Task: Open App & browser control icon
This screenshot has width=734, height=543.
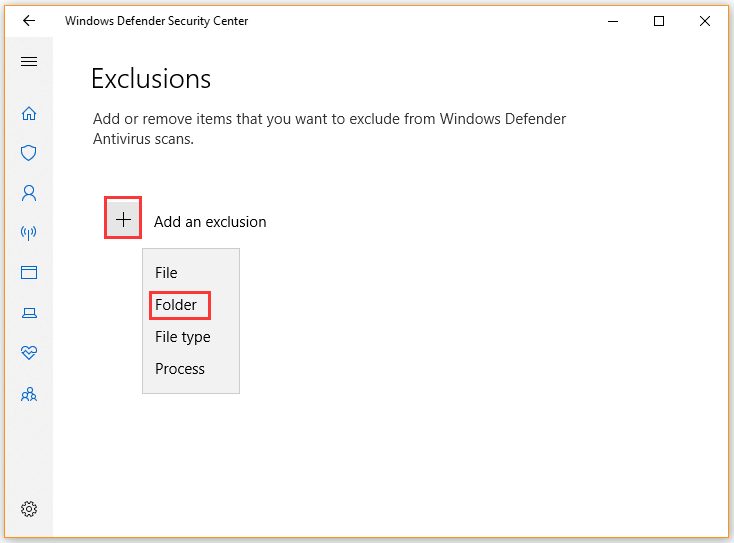Action: tap(29, 272)
